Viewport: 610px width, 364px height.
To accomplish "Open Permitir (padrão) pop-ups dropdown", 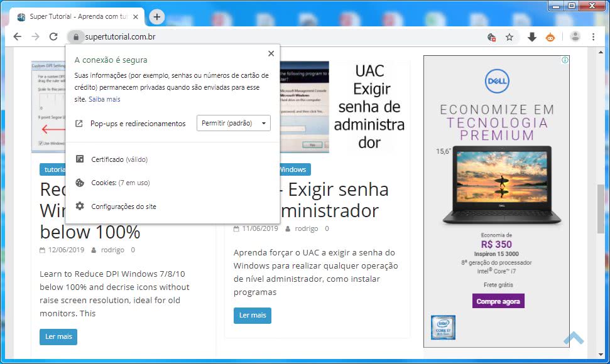I will 234,123.
